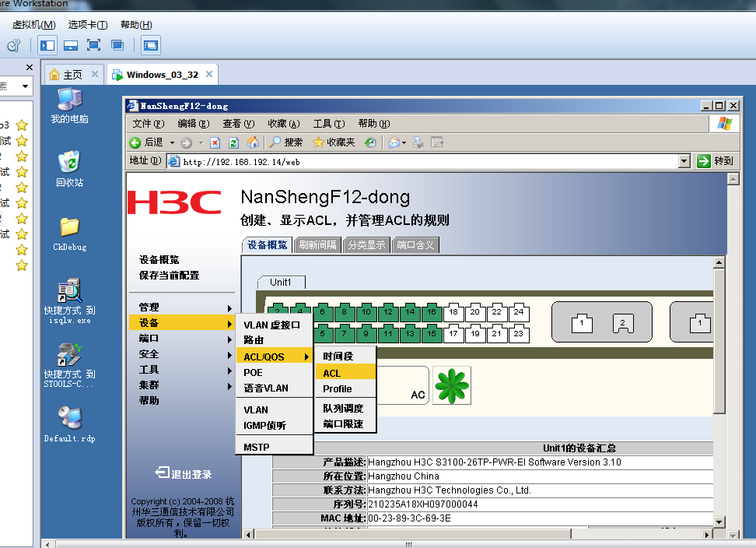Click VMware snapshot manager wrench-clock icon
Image resolution: width=756 pixels, height=548 pixels.
coord(14,45)
